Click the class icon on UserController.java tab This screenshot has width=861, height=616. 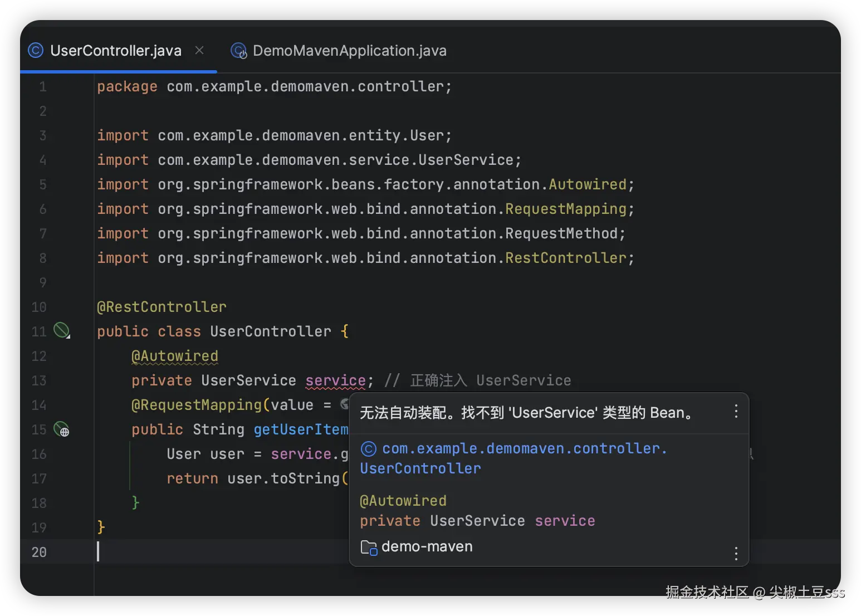click(x=36, y=51)
